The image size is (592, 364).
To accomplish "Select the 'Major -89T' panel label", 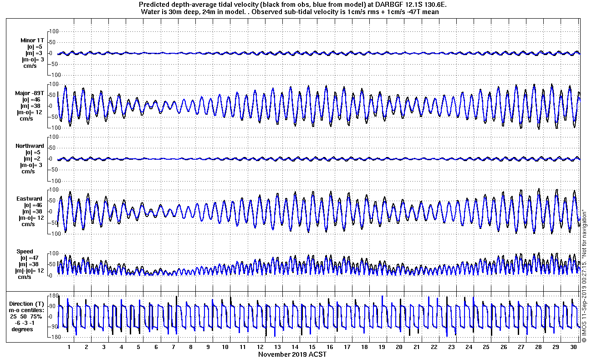I will pos(30,93).
